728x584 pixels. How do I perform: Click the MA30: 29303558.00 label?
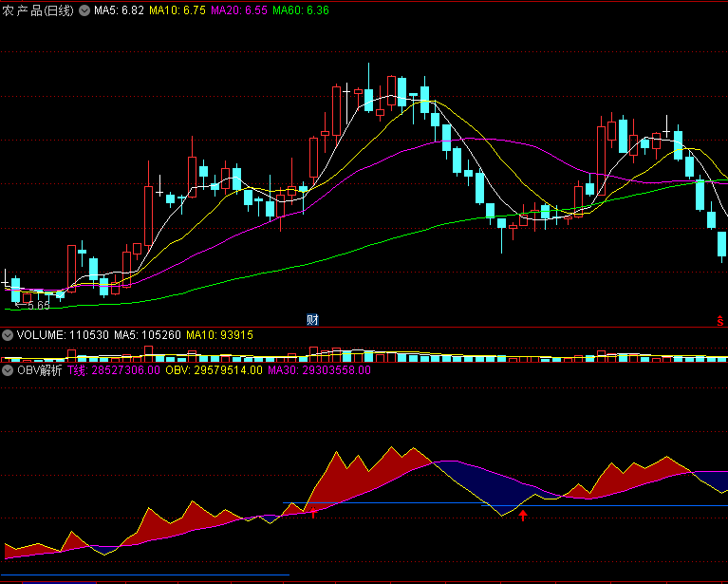320,370
